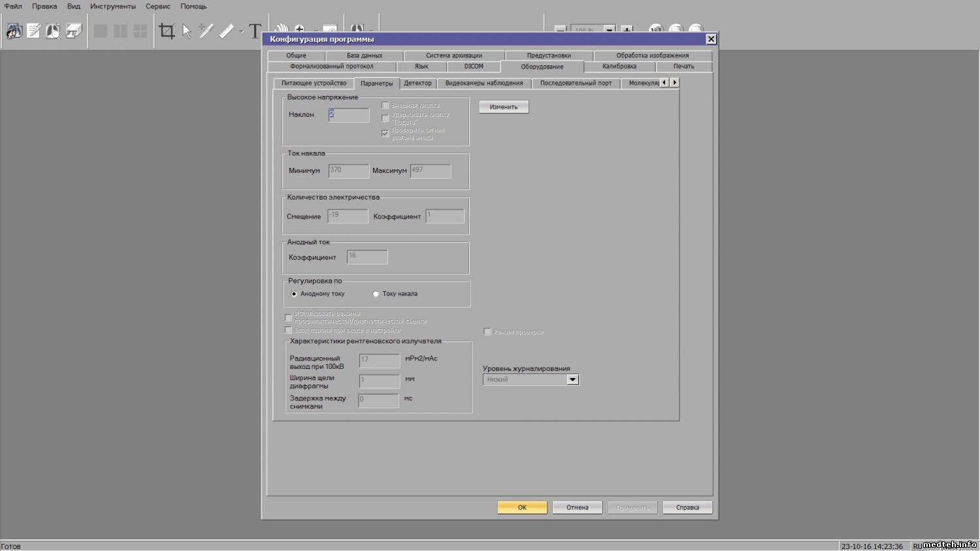Open the protocol notepad icon
The width and height of the screenshot is (980, 551).
click(x=33, y=31)
